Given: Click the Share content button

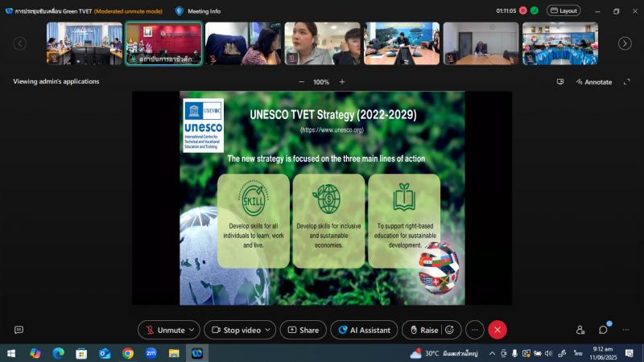Looking at the screenshot, I should click(303, 330).
